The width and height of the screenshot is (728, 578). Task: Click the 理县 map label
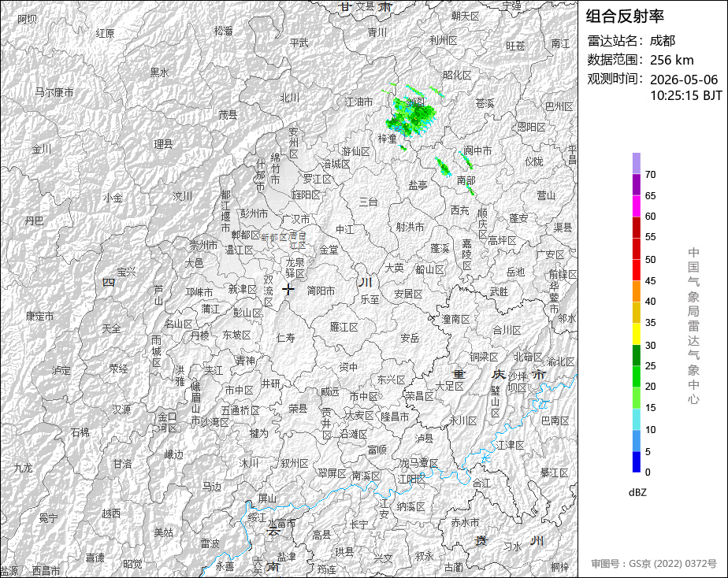point(163,144)
